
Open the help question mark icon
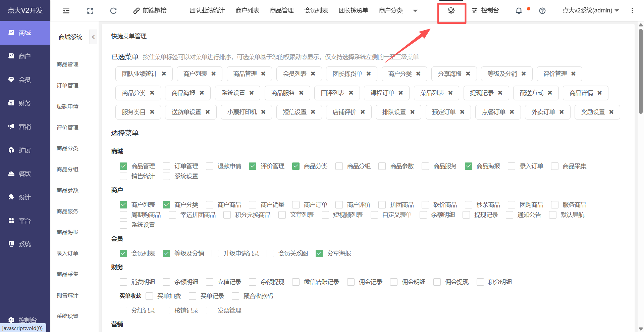tap(542, 11)
